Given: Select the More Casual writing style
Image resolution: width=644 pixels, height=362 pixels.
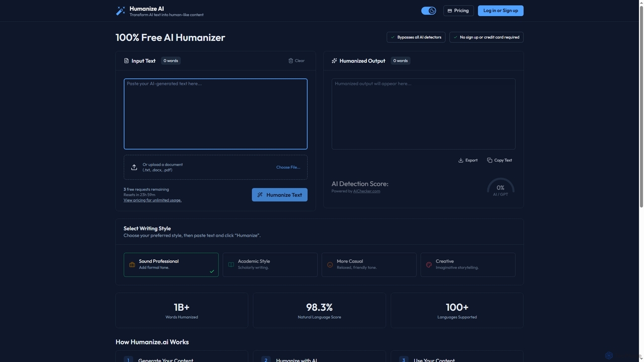Looking at the screenshot, I should click(x=369, y=264).
